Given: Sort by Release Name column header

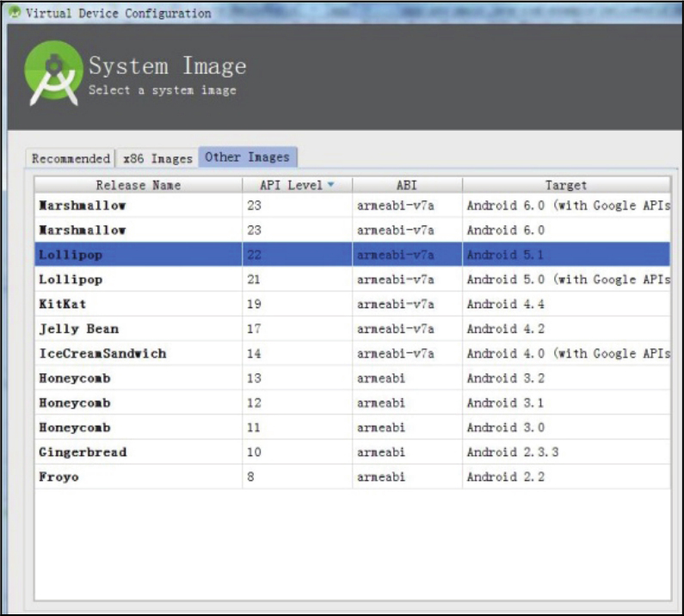Looking at the screenshot, I should click(138, 185).
